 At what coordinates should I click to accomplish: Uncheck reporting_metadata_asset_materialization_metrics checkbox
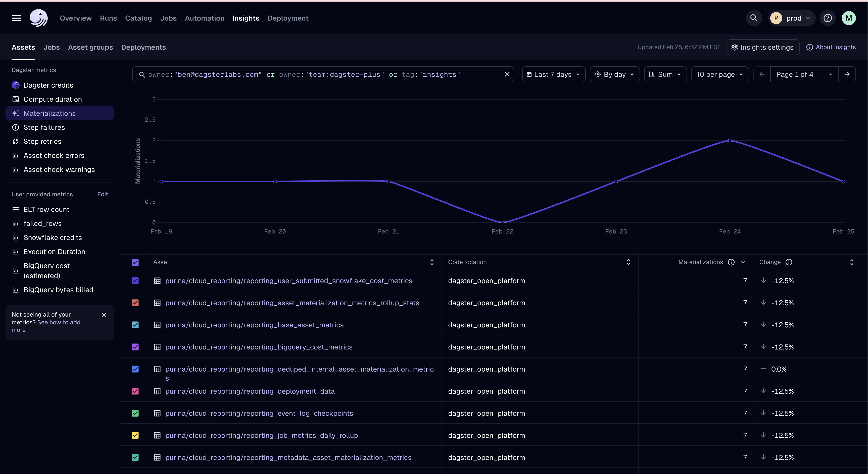135,457
